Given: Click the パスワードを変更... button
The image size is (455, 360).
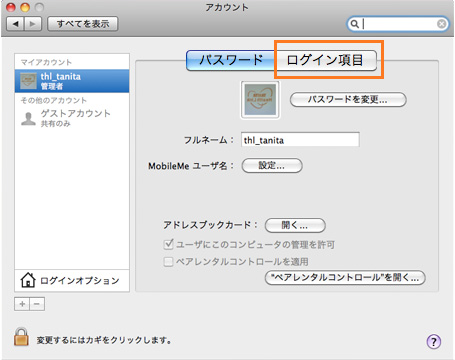Looking at the screenshot, I should [348, 100].
